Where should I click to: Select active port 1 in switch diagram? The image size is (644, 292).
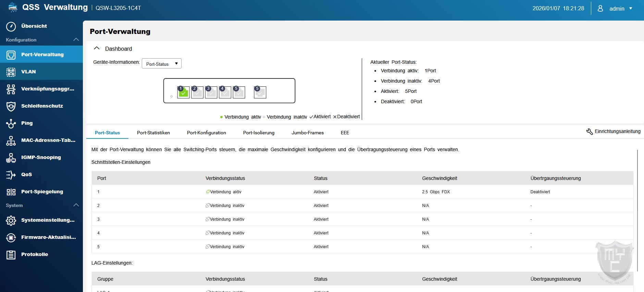[x=183, y=92]
